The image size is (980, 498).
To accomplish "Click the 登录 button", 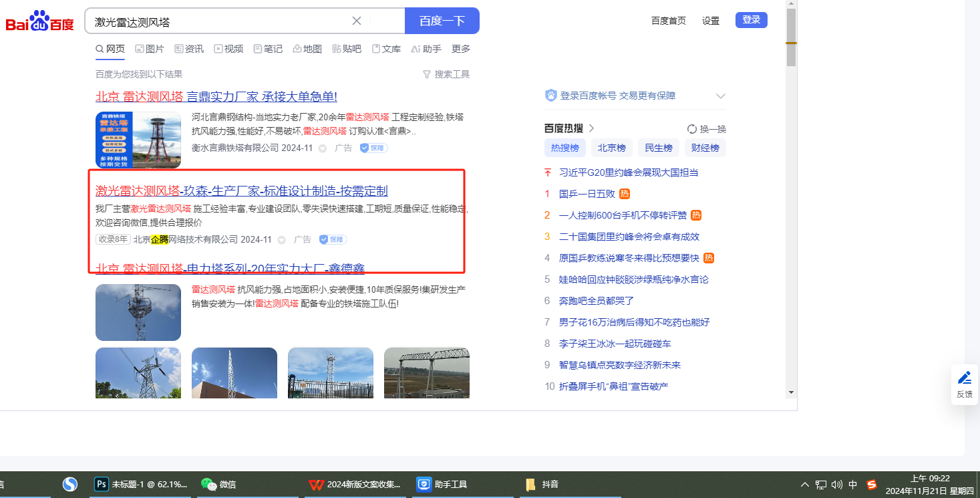I will pos(752,20).
